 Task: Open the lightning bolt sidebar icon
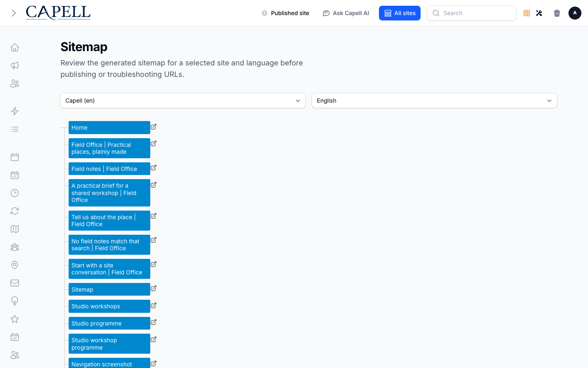pyautogui.click(x=15, y=111)
